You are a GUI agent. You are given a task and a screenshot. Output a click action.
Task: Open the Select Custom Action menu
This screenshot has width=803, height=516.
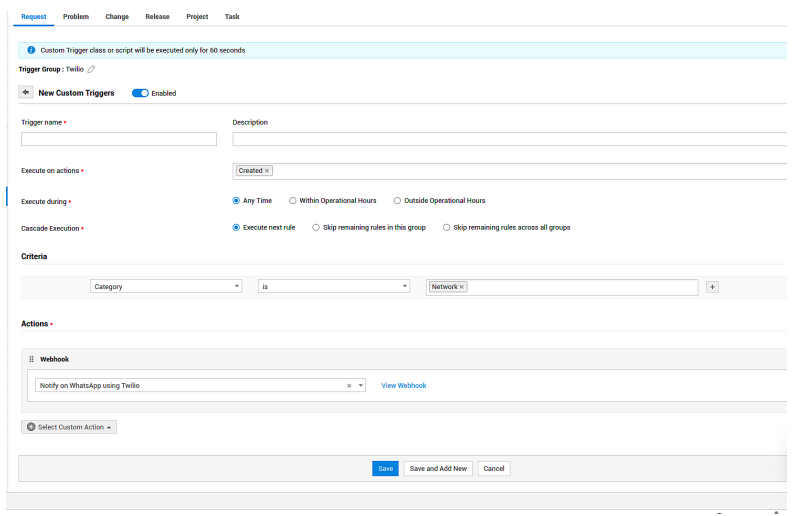[x=69, y=427]
